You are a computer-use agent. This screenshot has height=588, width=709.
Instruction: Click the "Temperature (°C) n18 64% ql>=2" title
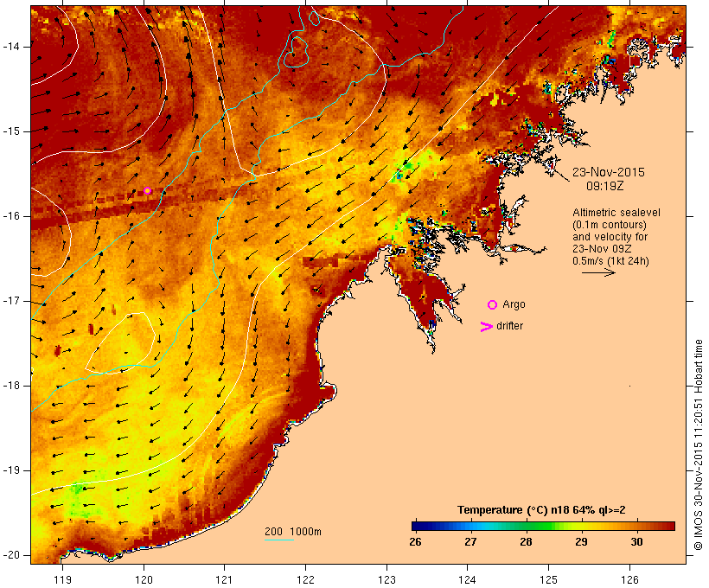pos(542,510)
